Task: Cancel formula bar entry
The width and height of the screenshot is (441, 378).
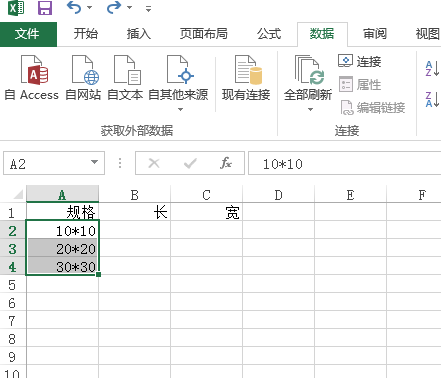Action: [x=154, y=163]
